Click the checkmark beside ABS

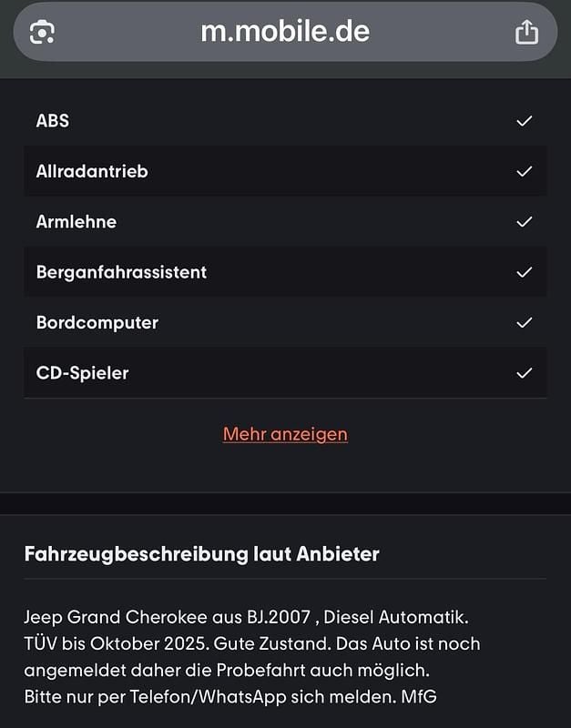(x=524, y=120)
